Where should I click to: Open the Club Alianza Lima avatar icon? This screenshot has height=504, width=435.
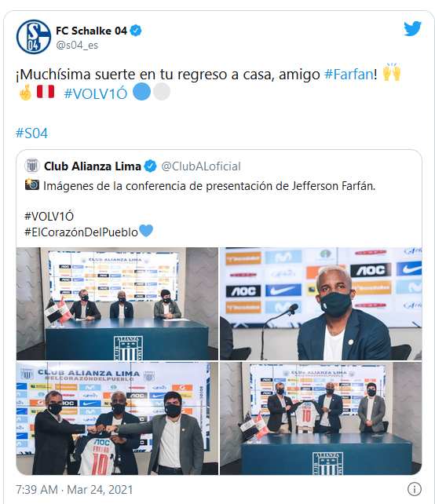click(x=32, y=166)
